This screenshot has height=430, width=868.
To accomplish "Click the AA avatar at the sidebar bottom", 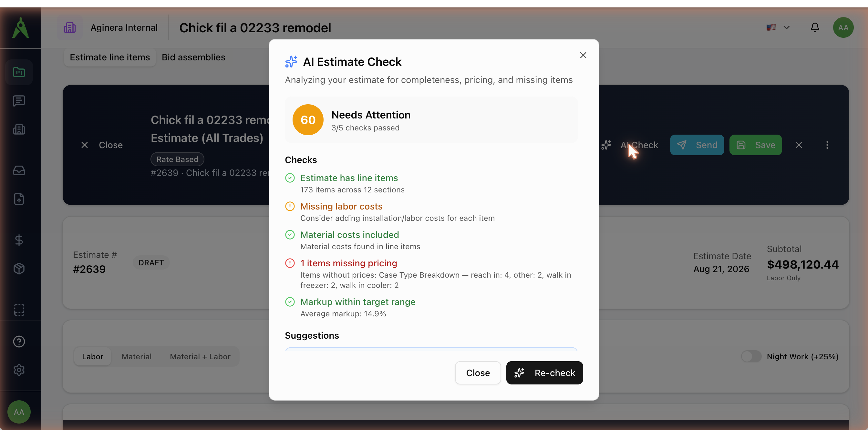I will tap(19, 412).
